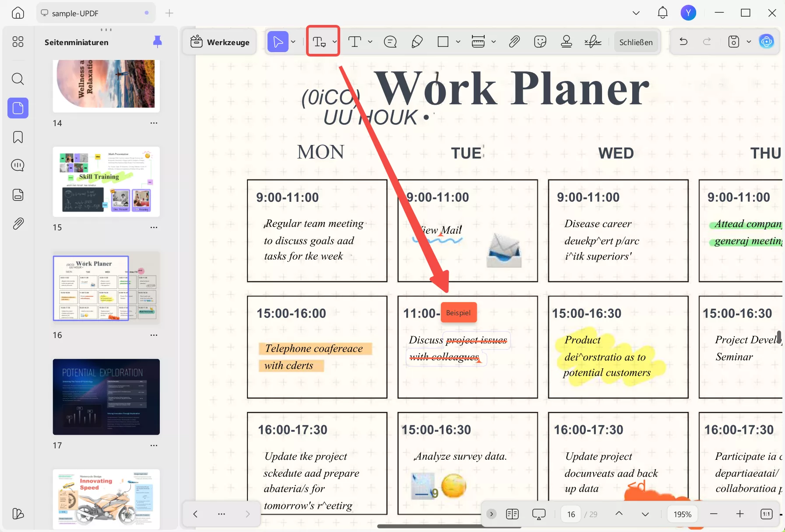Switch to the sample-UPDF tab
Image resolution: width=785 pixels, height=532 pixels.
pos(96,13)
